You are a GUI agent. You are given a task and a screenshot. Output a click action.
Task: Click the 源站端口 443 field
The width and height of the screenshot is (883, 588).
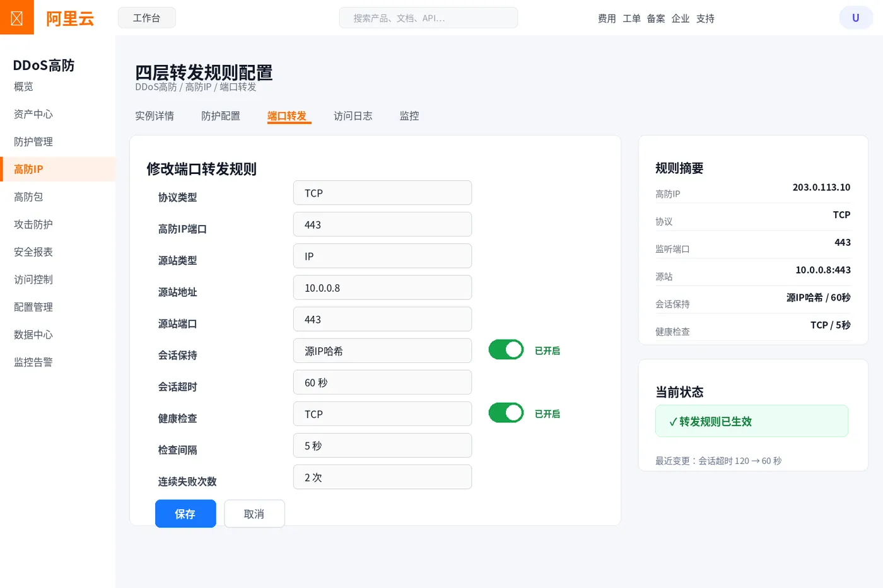382,319
